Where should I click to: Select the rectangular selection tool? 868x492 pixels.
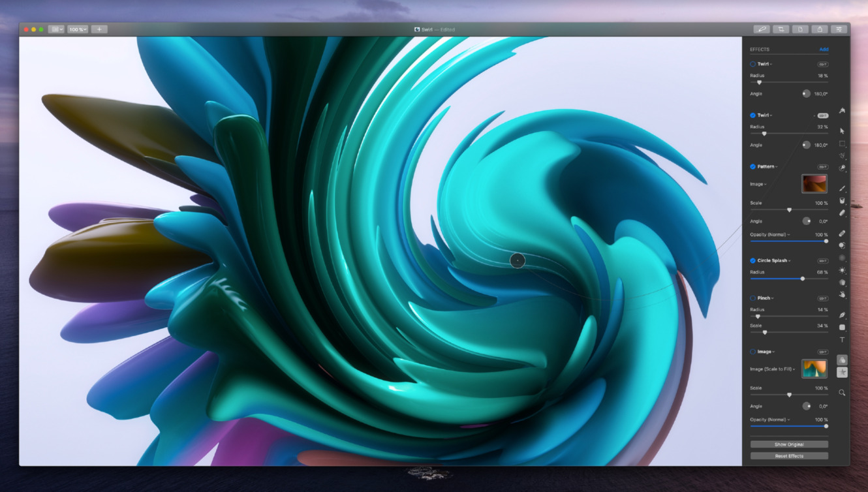[842, 144]
